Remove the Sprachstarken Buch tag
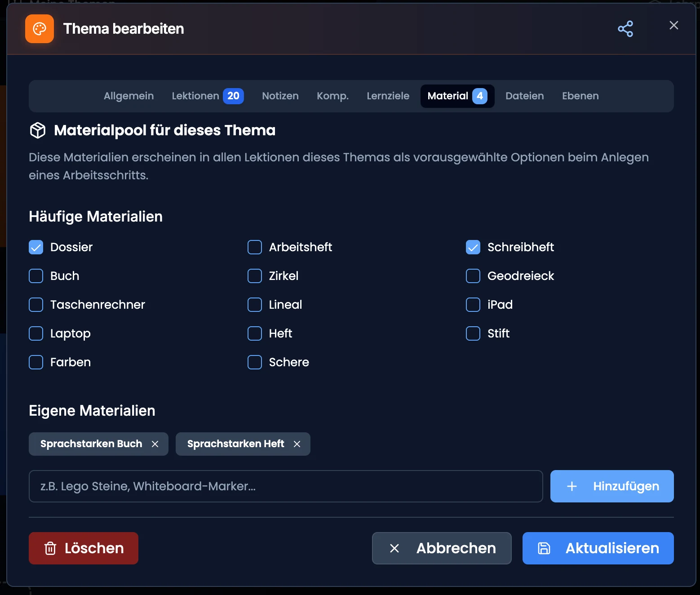The width and height of the screenshot is (700, 595). (x=155, y=444)
